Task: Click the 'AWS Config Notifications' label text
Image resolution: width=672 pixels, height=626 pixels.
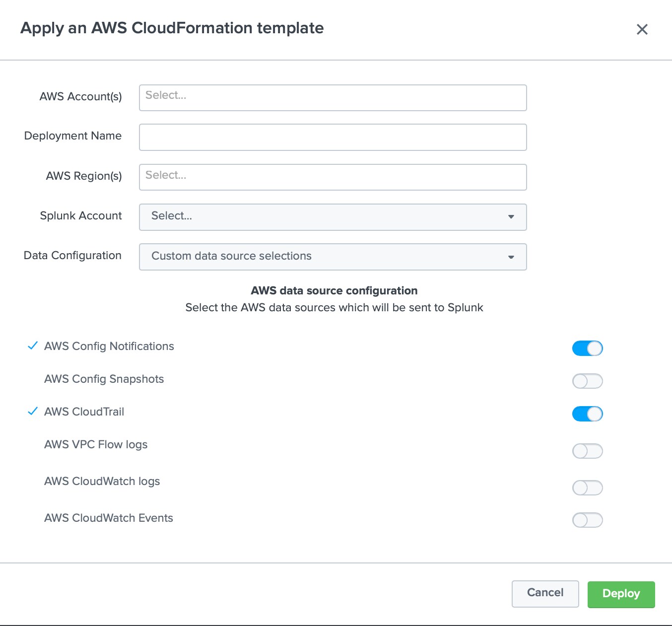Action: (x=109, y=347)
